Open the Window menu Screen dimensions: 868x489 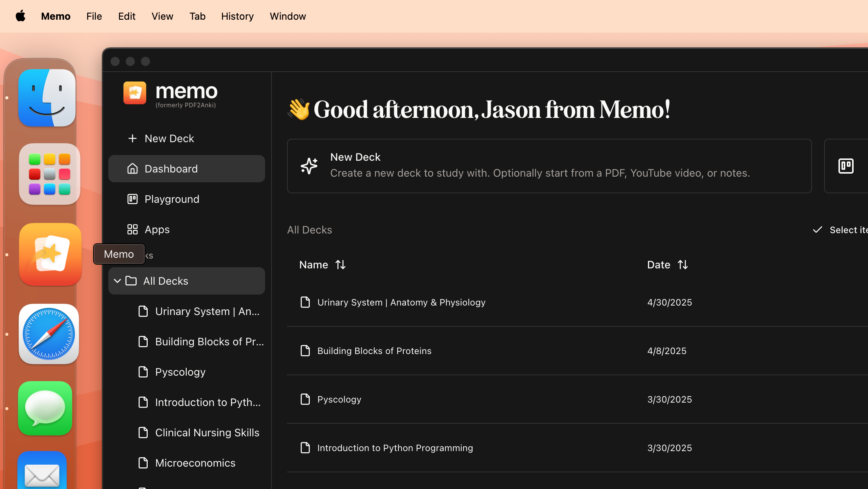(x=287, y=16)
